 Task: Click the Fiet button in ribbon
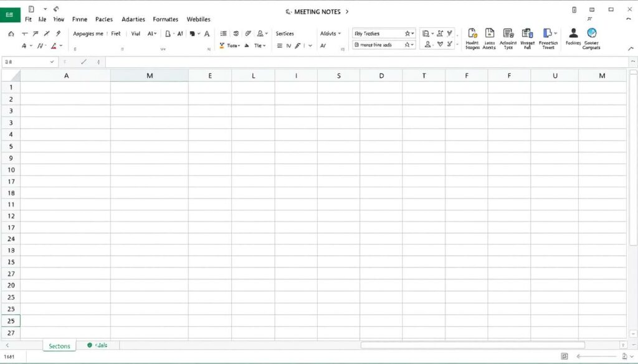[x=116, y=34]
